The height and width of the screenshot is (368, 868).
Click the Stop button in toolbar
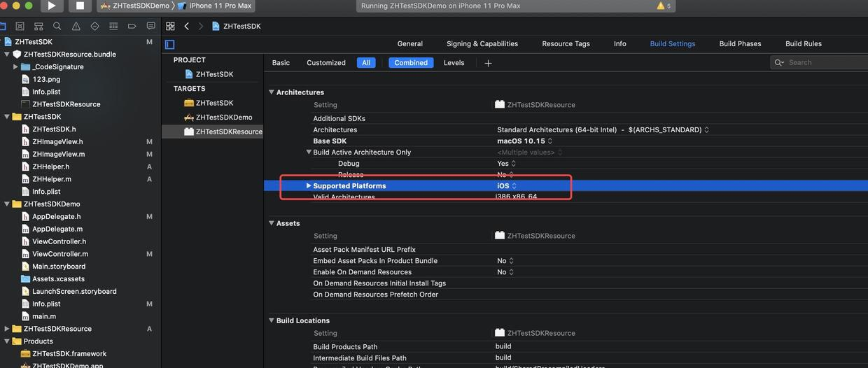click(x=80, y=6)
